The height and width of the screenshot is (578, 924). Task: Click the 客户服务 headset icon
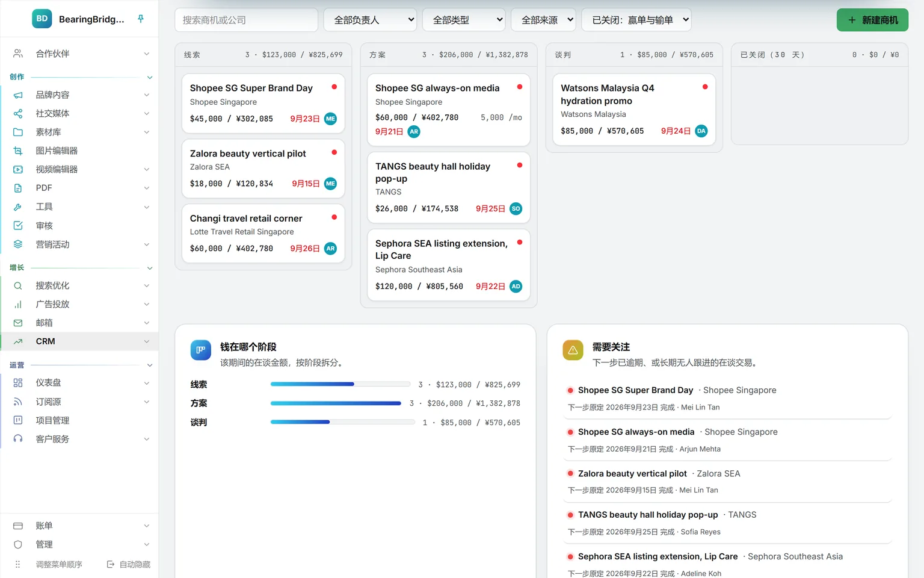click(18, 439)
